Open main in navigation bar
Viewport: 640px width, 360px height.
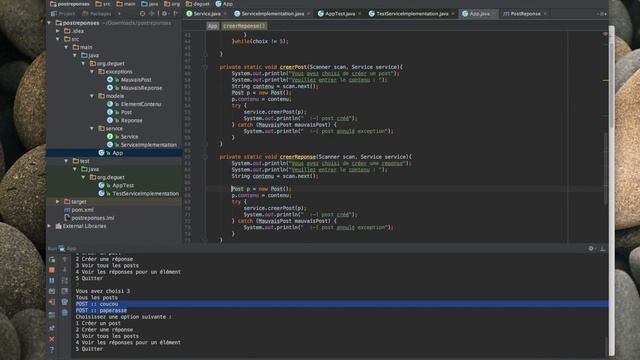point(126,4)
